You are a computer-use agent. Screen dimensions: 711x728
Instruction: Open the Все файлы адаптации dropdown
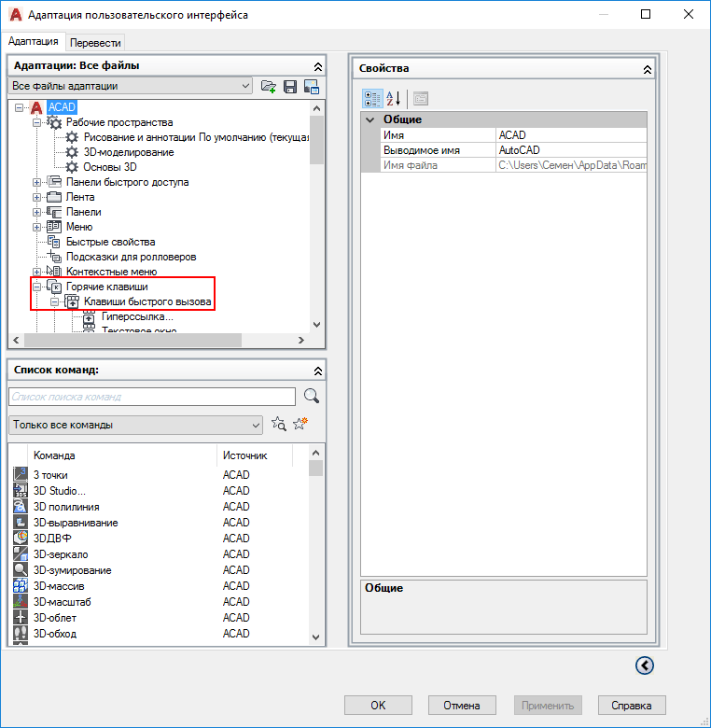[x=245, y=86]
